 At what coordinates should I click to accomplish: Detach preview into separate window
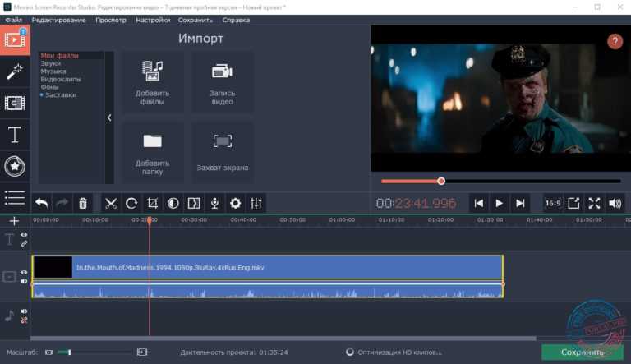[x=573, y=203]
